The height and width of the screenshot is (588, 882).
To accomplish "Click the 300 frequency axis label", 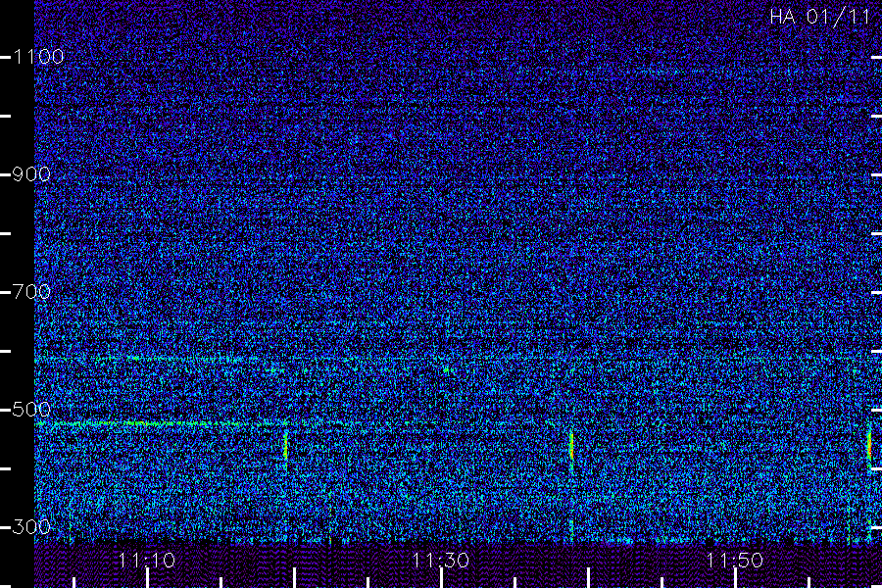I will click(31, 526).
